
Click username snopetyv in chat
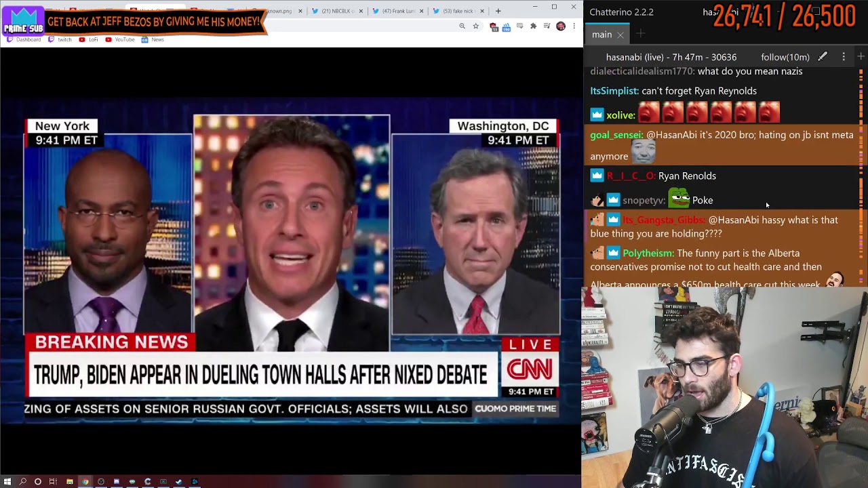click(644, 201)
